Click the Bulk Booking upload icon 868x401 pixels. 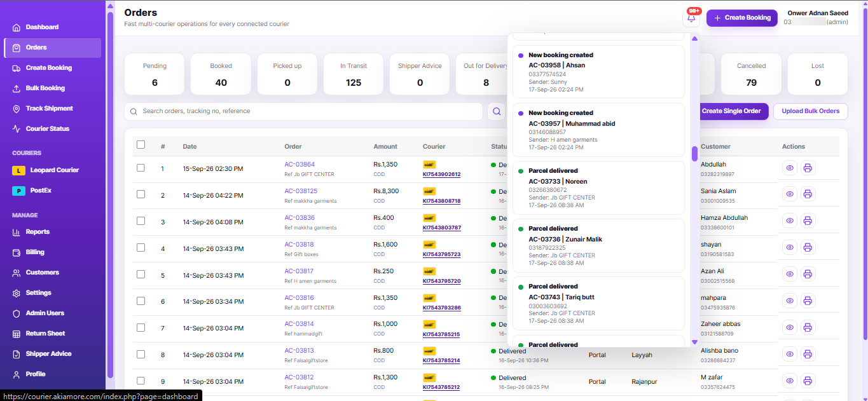coord(17,88)
